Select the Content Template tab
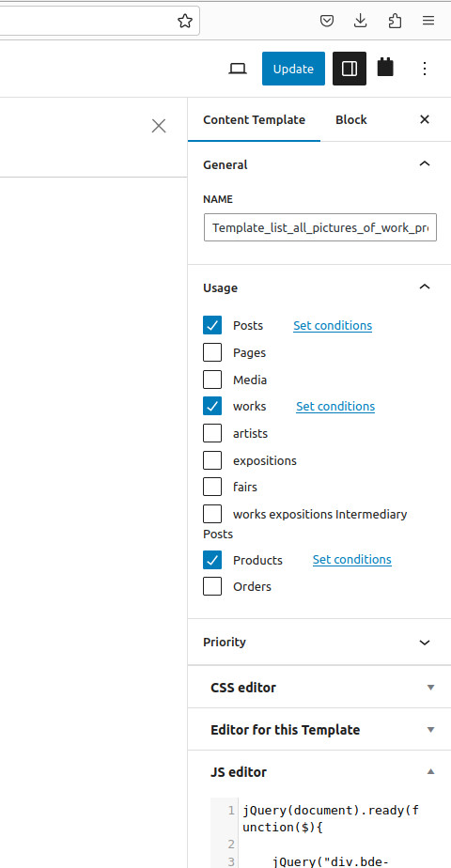 click(254, 119)
